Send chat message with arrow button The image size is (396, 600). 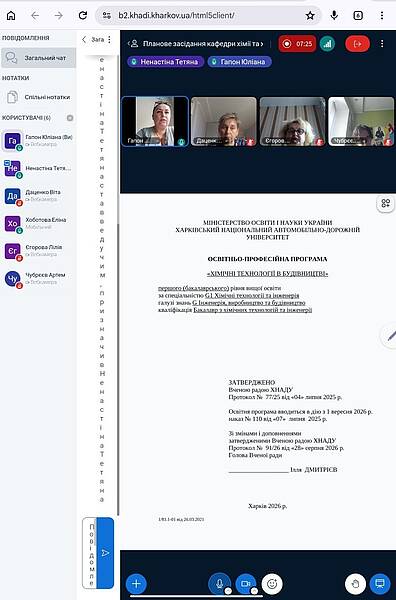coord(105,553)
